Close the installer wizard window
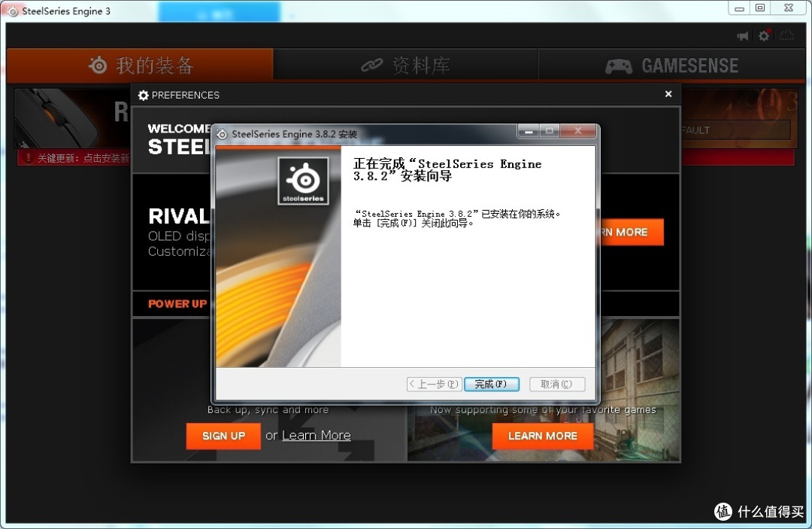 tap(578, 131)
